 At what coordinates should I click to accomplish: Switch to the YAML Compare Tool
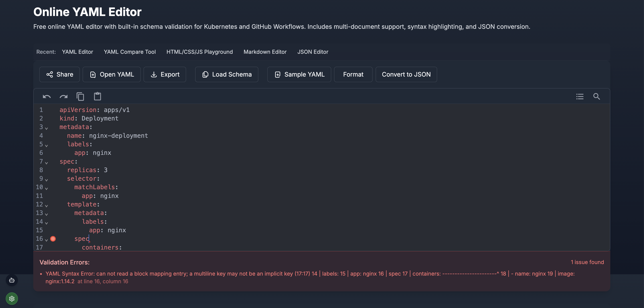(x=130, y=52)
